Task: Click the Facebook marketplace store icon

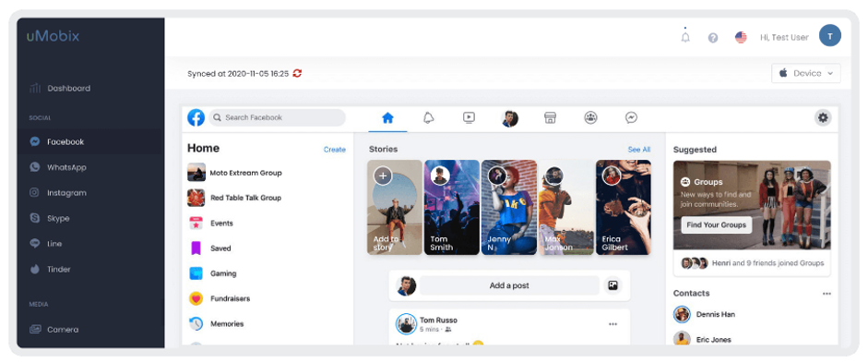Action: click(x=550, y=117)
